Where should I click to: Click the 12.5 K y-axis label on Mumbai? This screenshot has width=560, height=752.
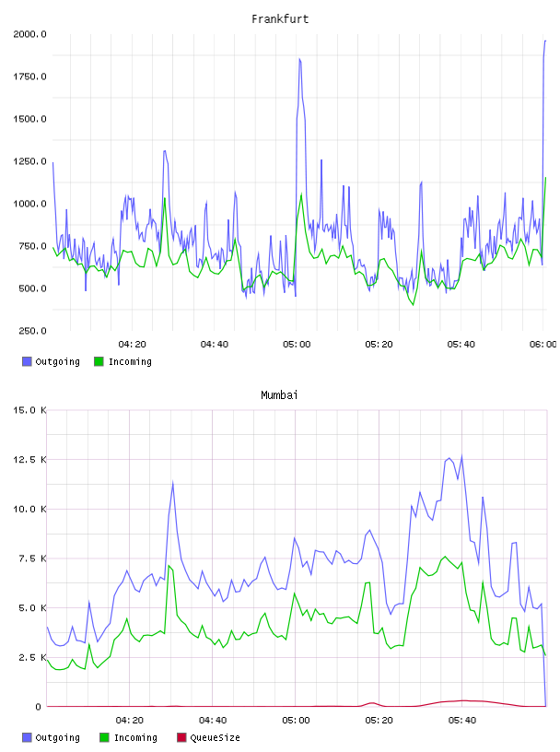(x=29, y=460)
